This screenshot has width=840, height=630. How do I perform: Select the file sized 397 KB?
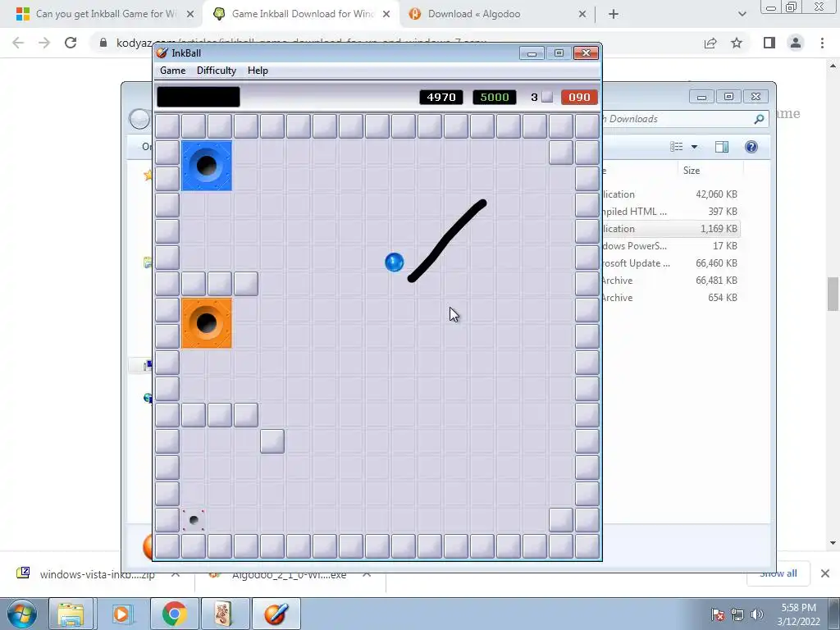click(x=671, y=212)
